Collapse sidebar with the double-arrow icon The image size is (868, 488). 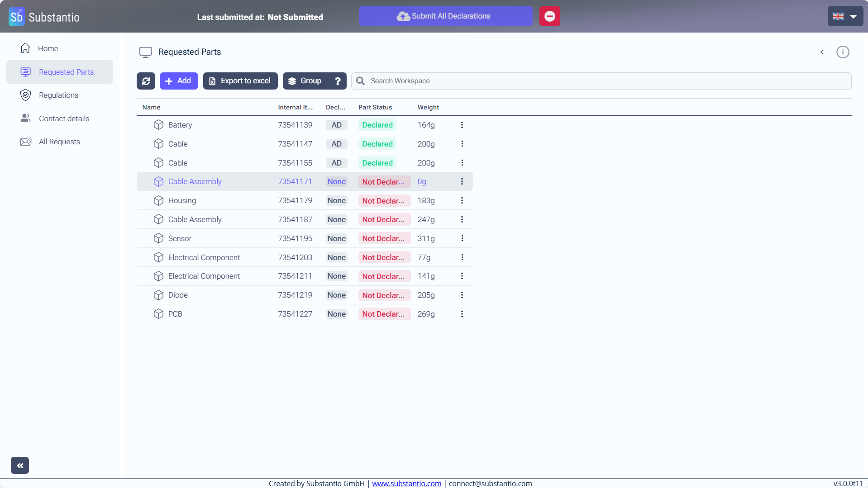20,465
